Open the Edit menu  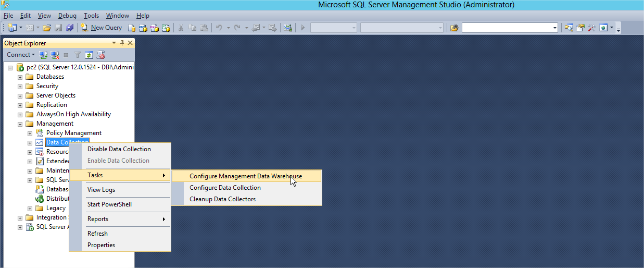coord(26,16)
